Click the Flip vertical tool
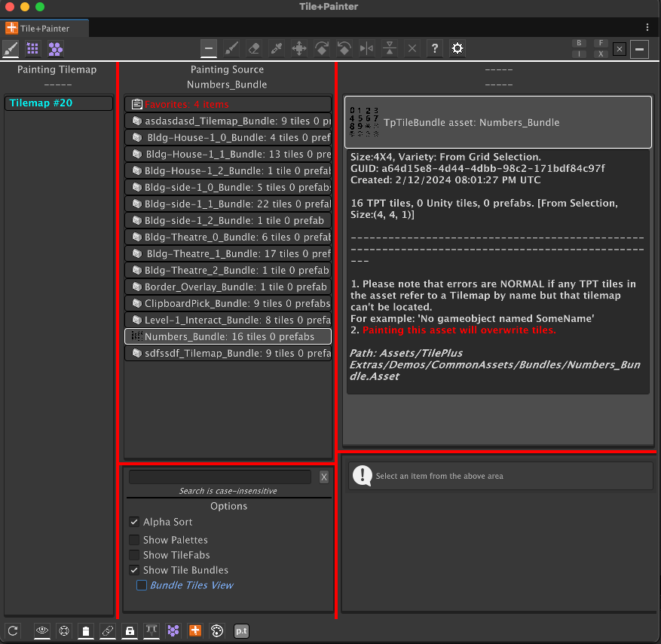The height and width of the screenshot is (644, 661). point(390,48)
